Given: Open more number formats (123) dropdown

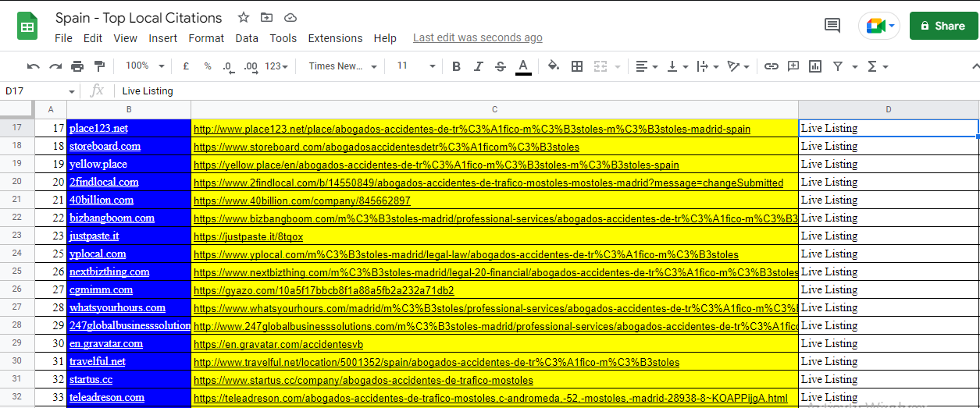Looking at the screenshot, I should 276,66.
